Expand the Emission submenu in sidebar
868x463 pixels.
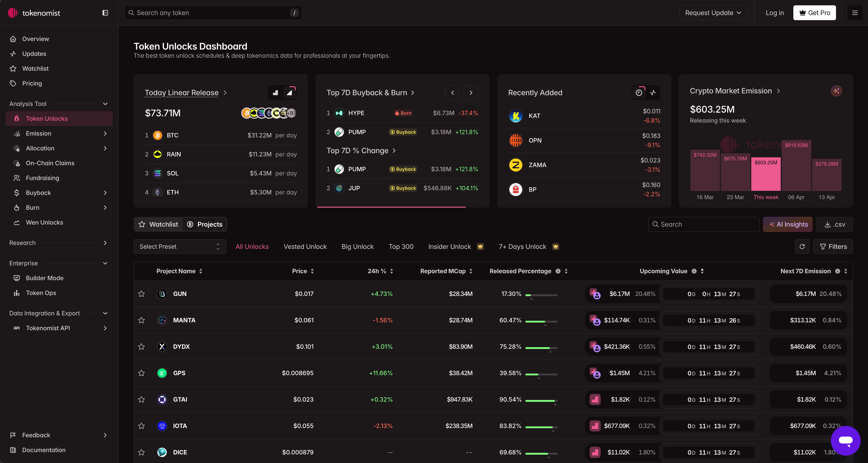pos(105,133)
